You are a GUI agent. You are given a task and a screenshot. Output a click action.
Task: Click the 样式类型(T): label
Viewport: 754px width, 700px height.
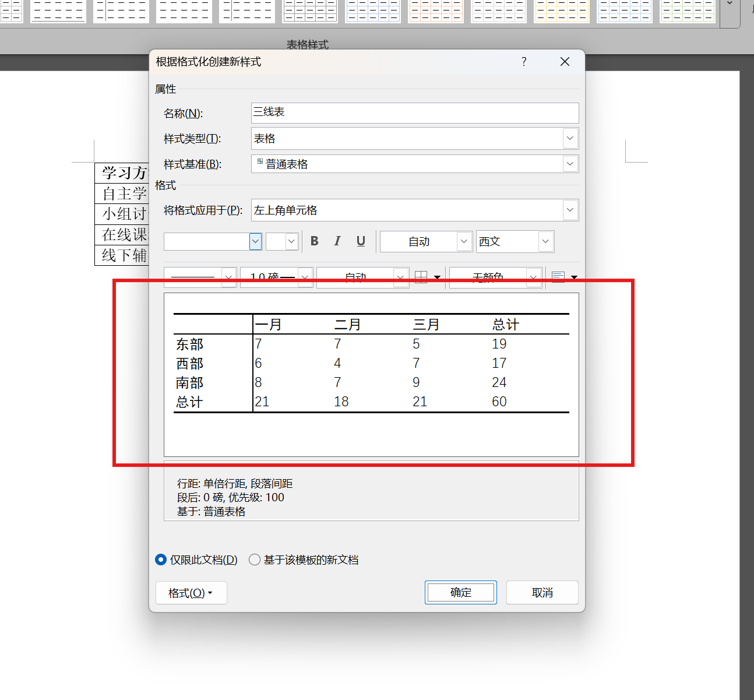(193, 139)
